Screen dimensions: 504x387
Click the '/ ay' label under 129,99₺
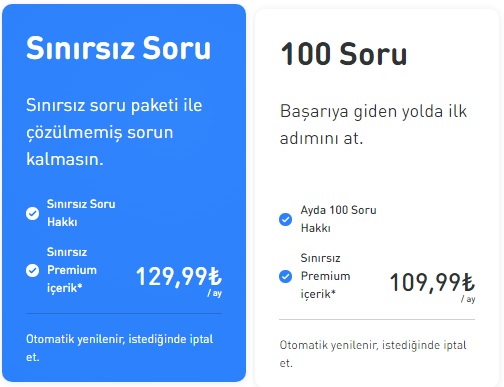215,293
